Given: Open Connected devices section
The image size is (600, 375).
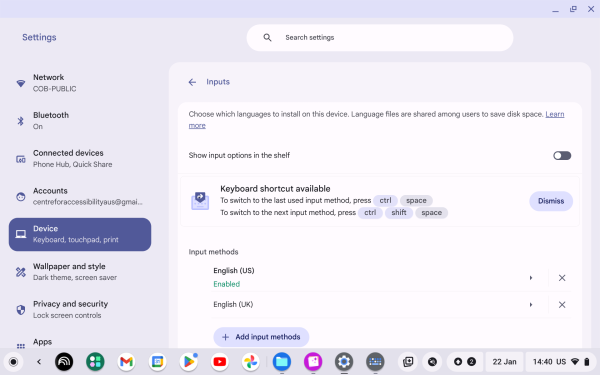Looking at the screenshot, I should pyautogui.click(x=80, y=158).
